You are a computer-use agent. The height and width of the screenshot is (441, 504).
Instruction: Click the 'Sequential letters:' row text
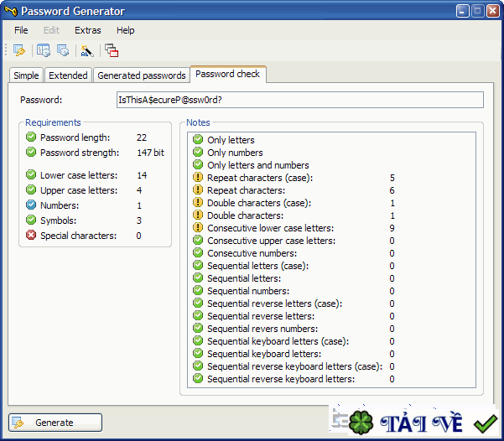(244, 278)
